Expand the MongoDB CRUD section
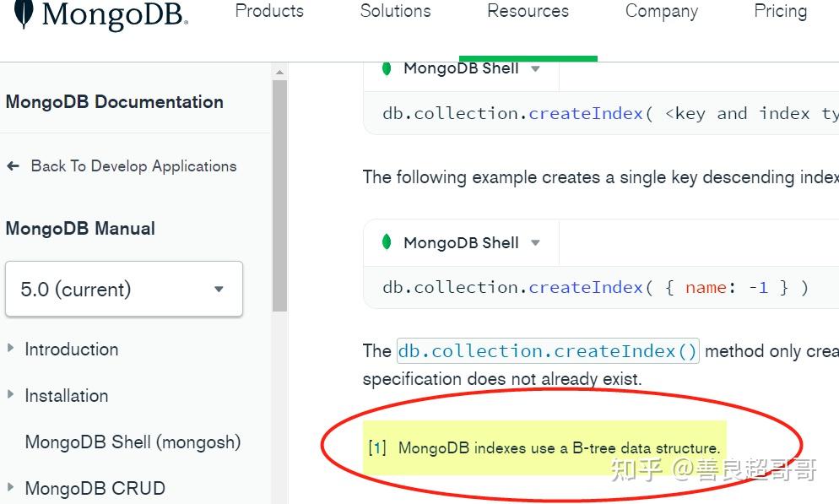 (9, 488)
